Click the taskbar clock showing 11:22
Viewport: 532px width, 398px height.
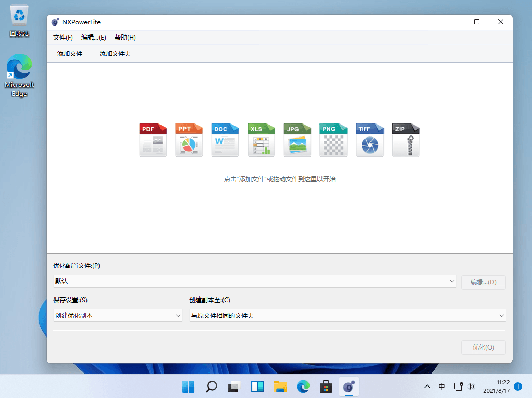coord(497,387)
